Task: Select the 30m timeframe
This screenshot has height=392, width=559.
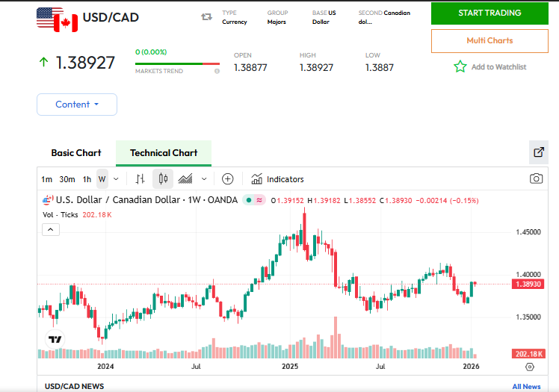Action: pos(67,179)
